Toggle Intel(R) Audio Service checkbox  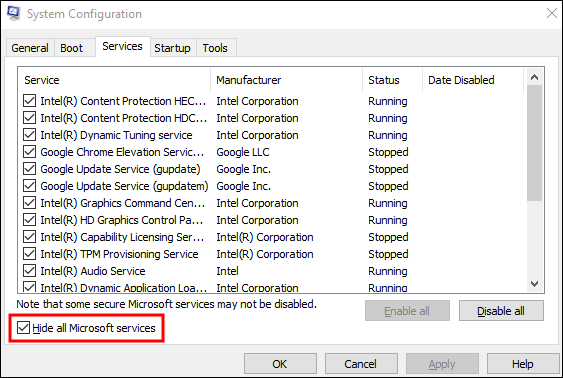pos(29,271)
